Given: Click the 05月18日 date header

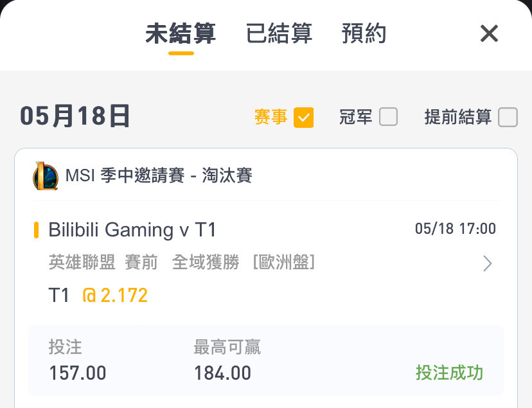Looking at the screenshot, I should click(75, 116).
